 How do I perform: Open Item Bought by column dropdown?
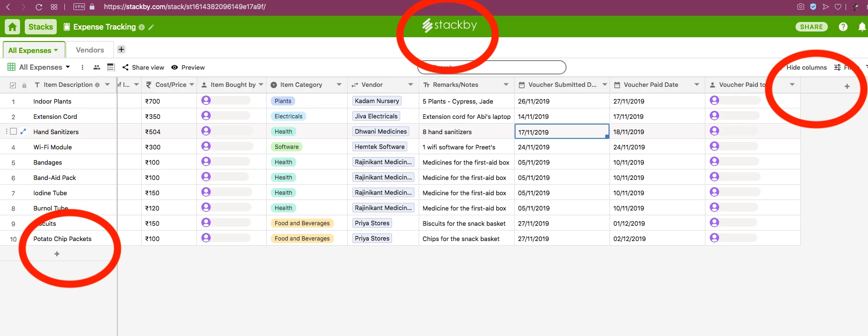tap(261, 84)
